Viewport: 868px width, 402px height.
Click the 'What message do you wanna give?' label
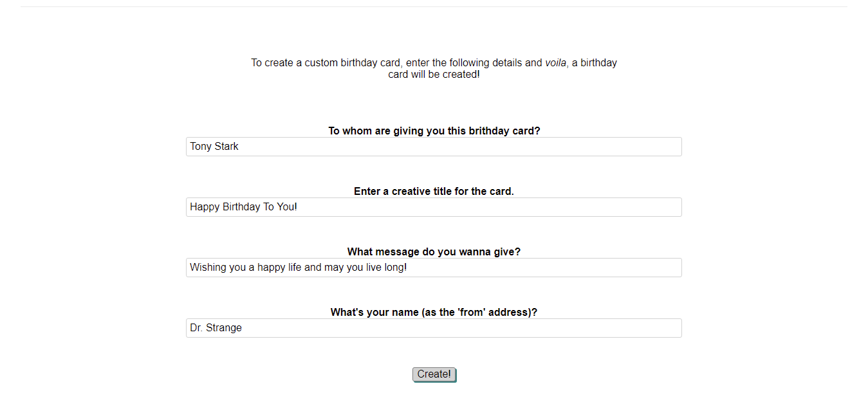tap(434, 251)
